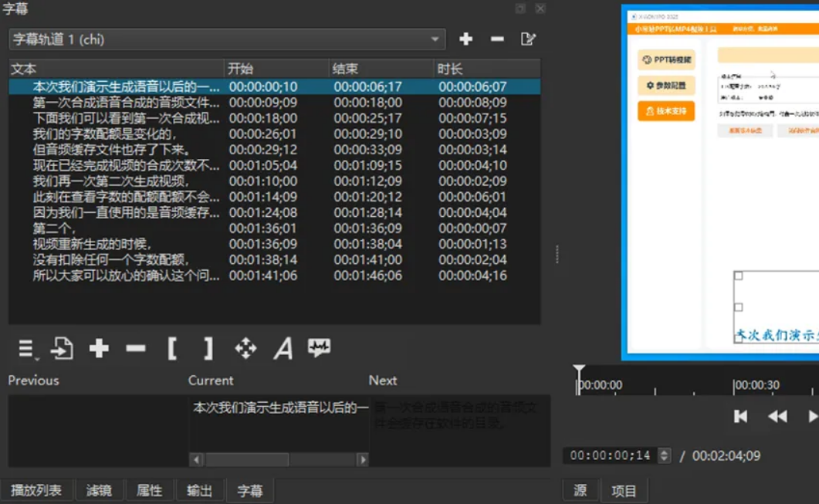819x504 pixels.
Task: Click the speech-to-text waveform icon
Action: [x=319, y=348]
